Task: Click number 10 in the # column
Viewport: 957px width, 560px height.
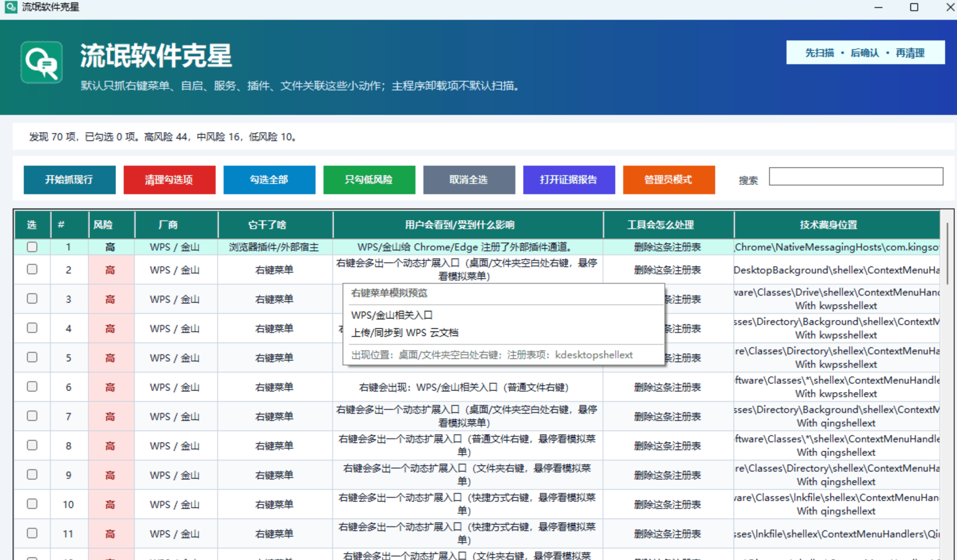Action: click(x=68, y=505)
